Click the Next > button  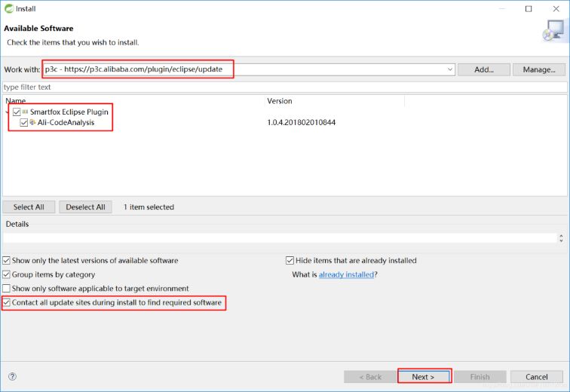(x=424, y=376)
